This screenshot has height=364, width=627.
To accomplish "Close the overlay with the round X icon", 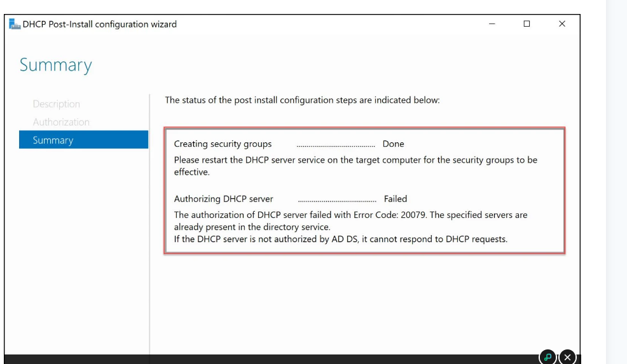I will [567, 357].
